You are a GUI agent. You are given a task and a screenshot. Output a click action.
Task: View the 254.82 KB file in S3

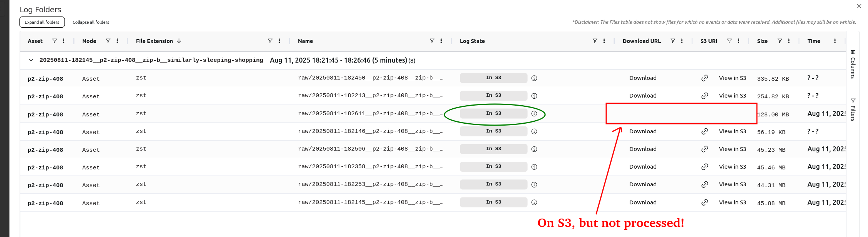[732, 96]
